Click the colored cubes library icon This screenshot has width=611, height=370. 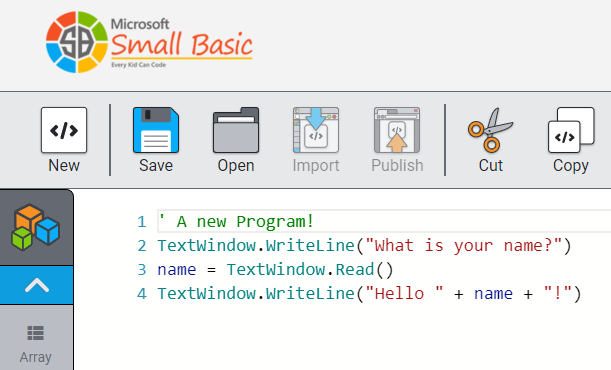tap(36, 227)
